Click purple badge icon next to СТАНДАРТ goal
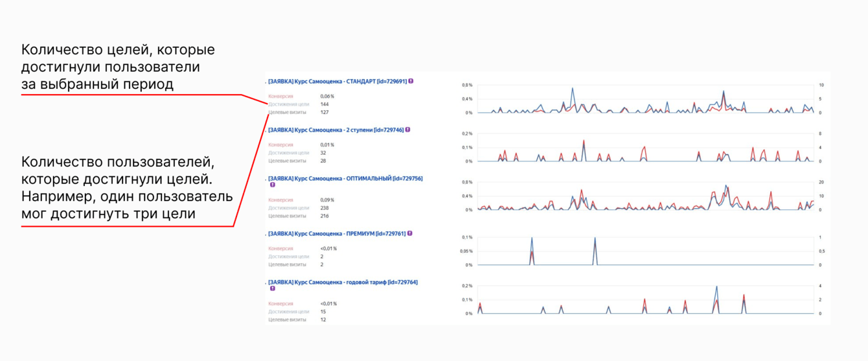 [x=411, y=82]
